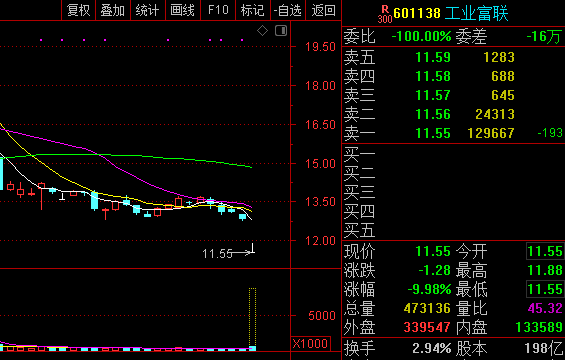
Task: Click the 11.55 arrow price marker
Action: click(x=228, y=253)
